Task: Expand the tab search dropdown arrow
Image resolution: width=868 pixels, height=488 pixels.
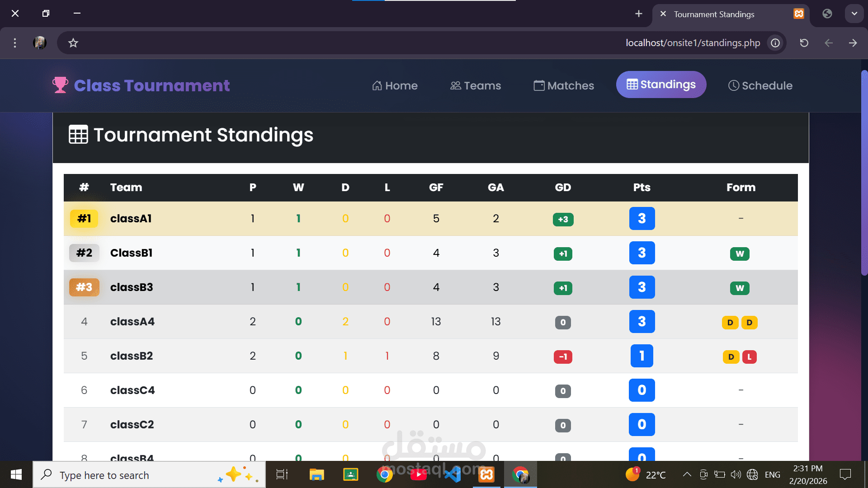Action: [854, 14]
